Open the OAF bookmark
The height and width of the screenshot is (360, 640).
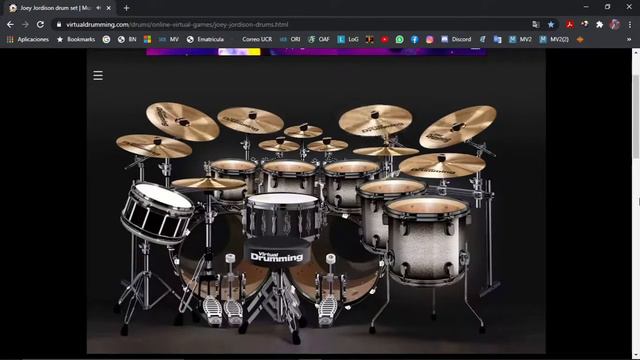click(319, 39)
